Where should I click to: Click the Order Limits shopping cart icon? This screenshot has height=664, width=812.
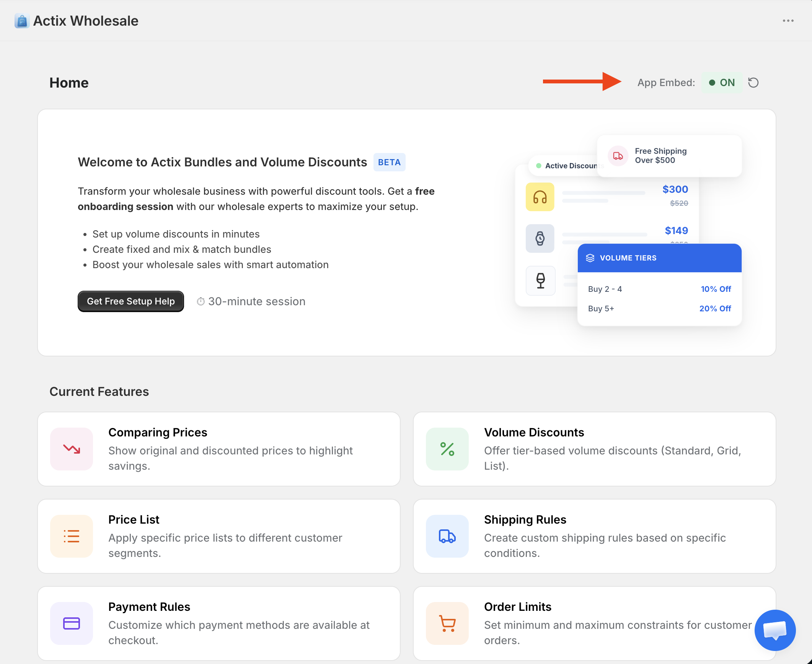tap(447, 623)
